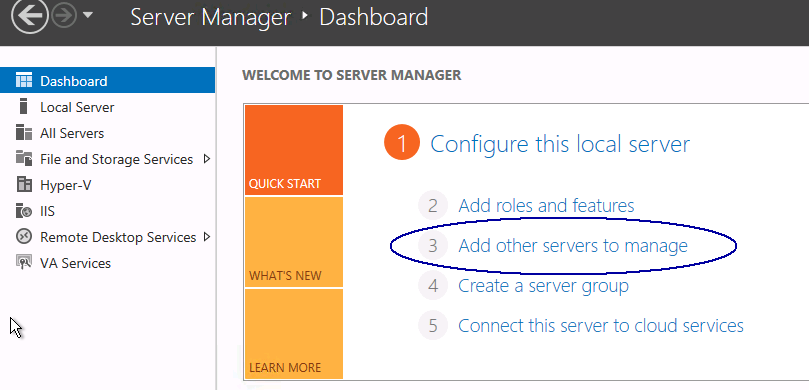This screenshot has height=390, width=809.
Task: Click the File and Storage Services icon
Action: point(24,158)
